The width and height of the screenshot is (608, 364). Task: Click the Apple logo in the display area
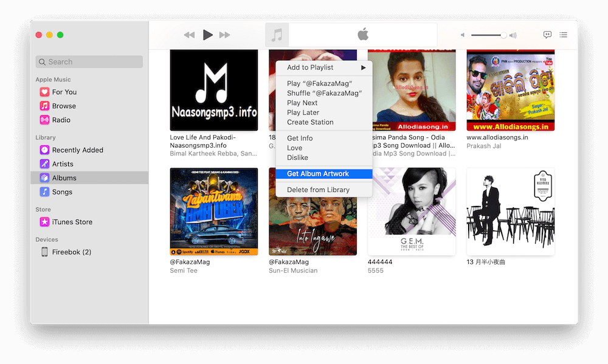tap(363, 34)
